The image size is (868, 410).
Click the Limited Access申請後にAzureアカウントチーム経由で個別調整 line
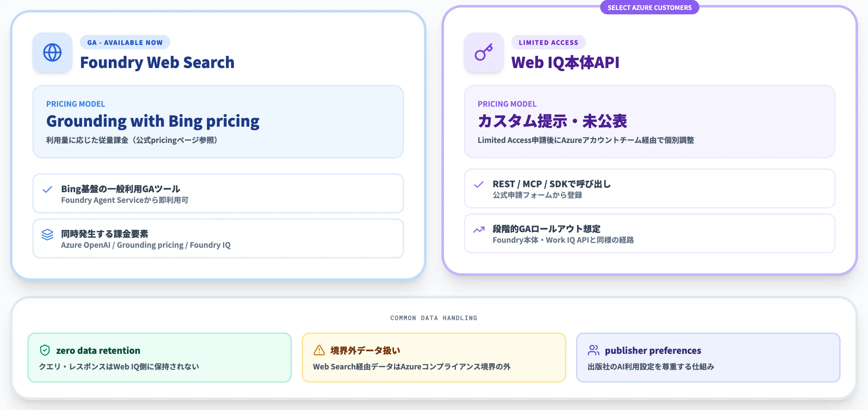tap(586, 140)
